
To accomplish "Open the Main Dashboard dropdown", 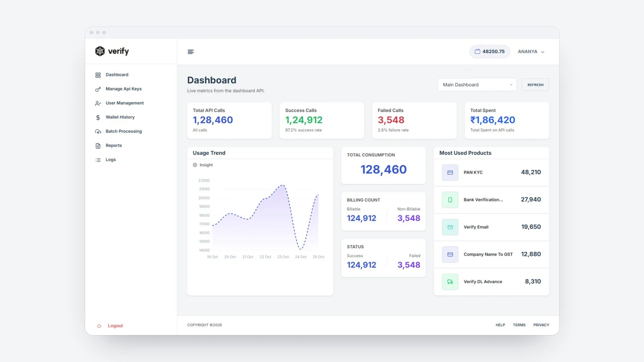I will point(477,85).
